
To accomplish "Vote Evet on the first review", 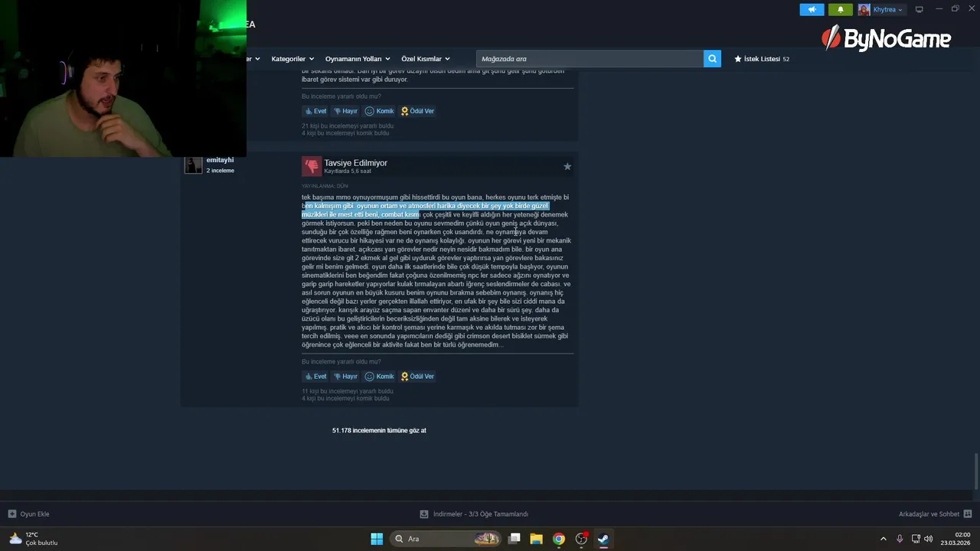I will pyautogui.click(x=315, y=111).
